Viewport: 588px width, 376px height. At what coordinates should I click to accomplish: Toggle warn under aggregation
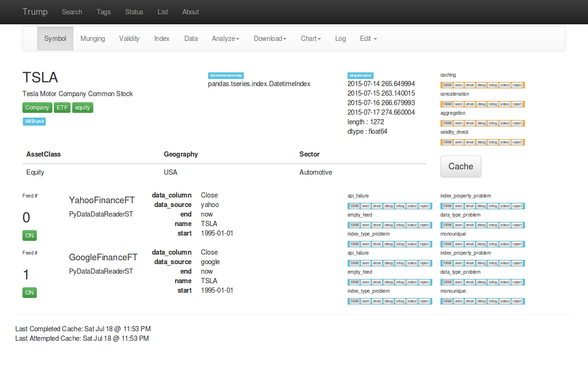coord(458,123)
